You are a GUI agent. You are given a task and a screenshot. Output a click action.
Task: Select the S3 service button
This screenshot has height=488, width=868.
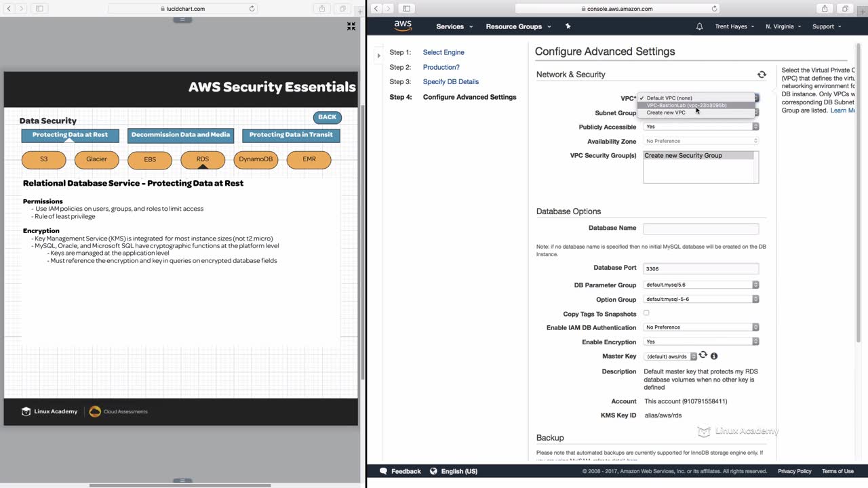click(x=44, y=159)
